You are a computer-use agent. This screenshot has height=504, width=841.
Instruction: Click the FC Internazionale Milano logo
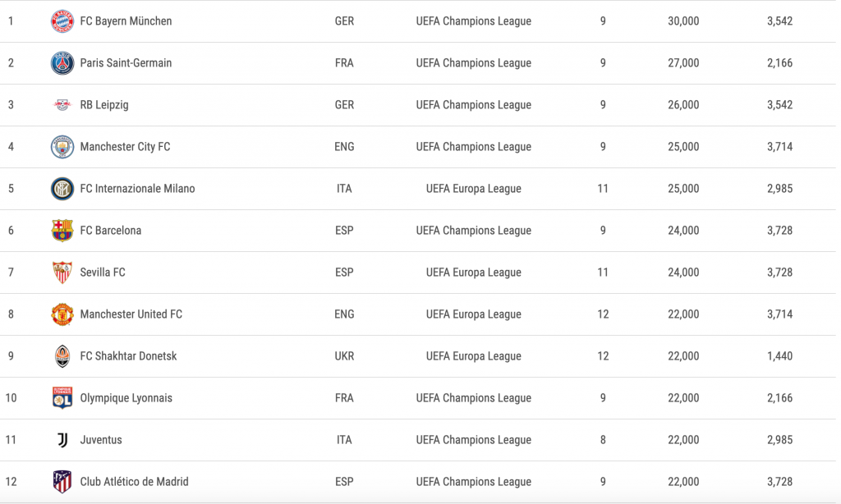pos(62,189)
